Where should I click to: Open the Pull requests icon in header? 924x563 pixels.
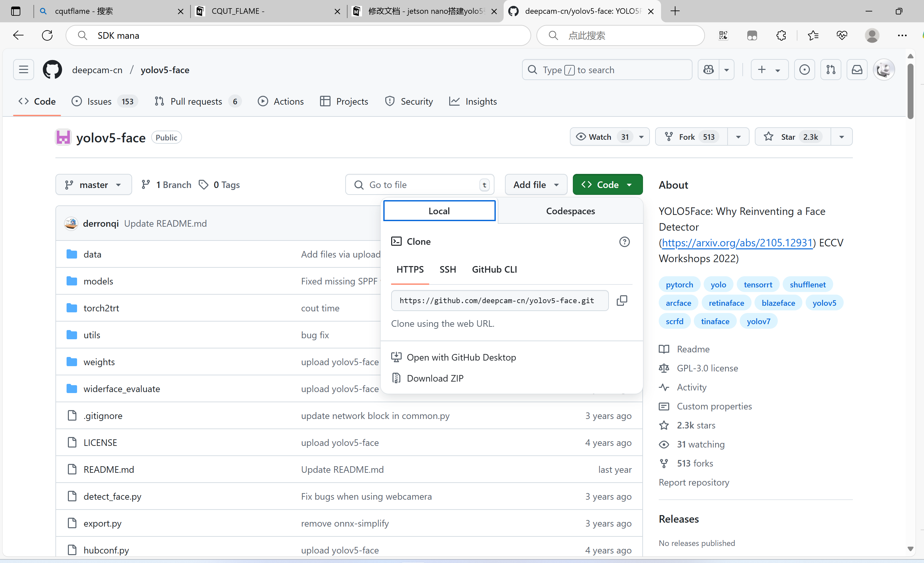tap(831, 70)
